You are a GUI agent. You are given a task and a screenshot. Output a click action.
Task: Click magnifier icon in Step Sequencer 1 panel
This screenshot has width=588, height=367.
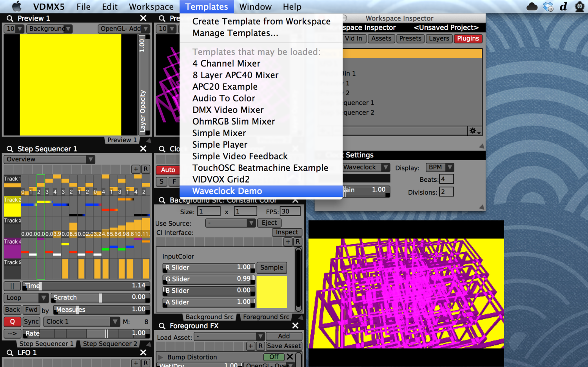(x=10, y=149)
